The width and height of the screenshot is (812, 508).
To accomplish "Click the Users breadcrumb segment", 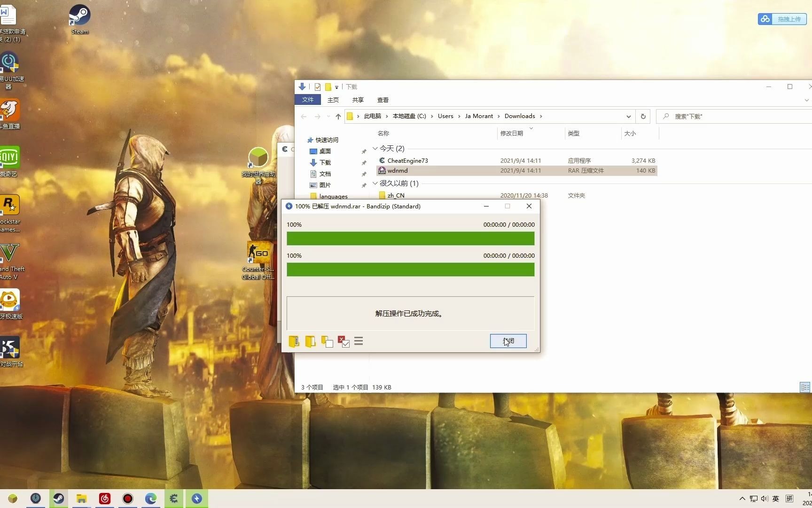I will click(445, 116).
